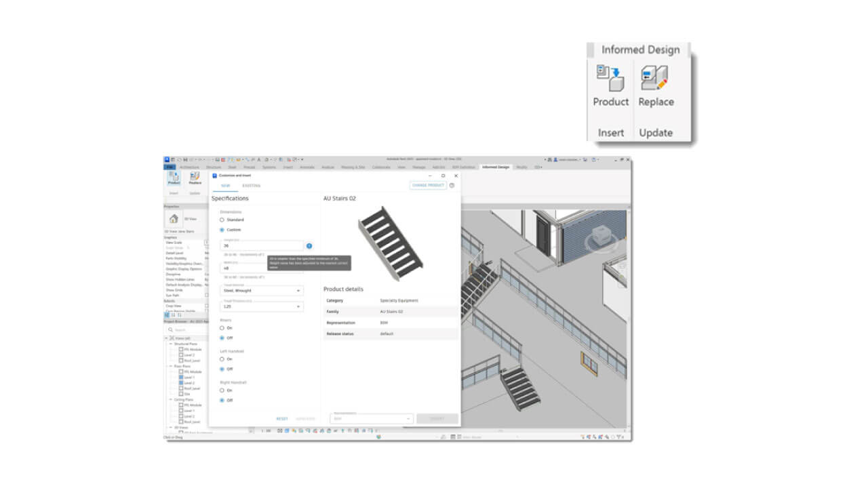Open the help icon next to Change Product
This screenshot has width=868, height=488.
coord(452,185)
